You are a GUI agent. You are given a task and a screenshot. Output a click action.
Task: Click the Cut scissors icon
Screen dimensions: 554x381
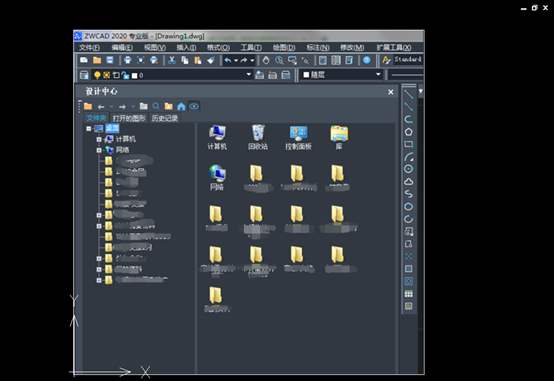(172, 60)
